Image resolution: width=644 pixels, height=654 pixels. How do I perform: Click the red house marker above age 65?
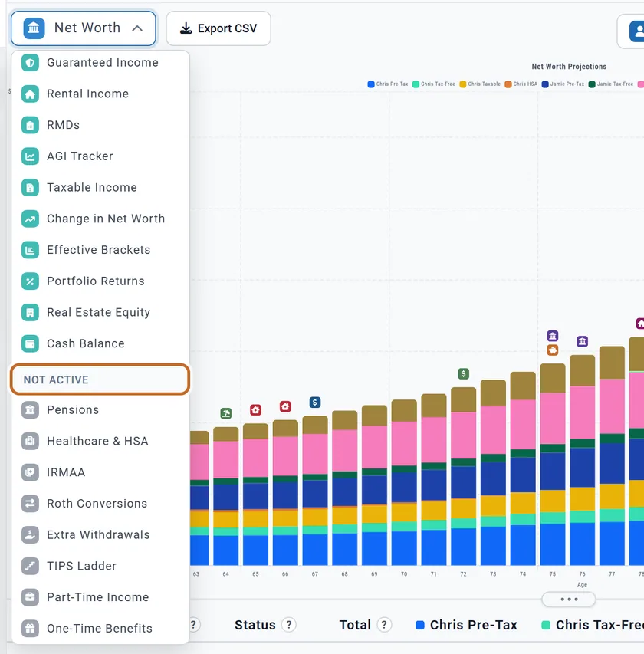coord(255,410)
